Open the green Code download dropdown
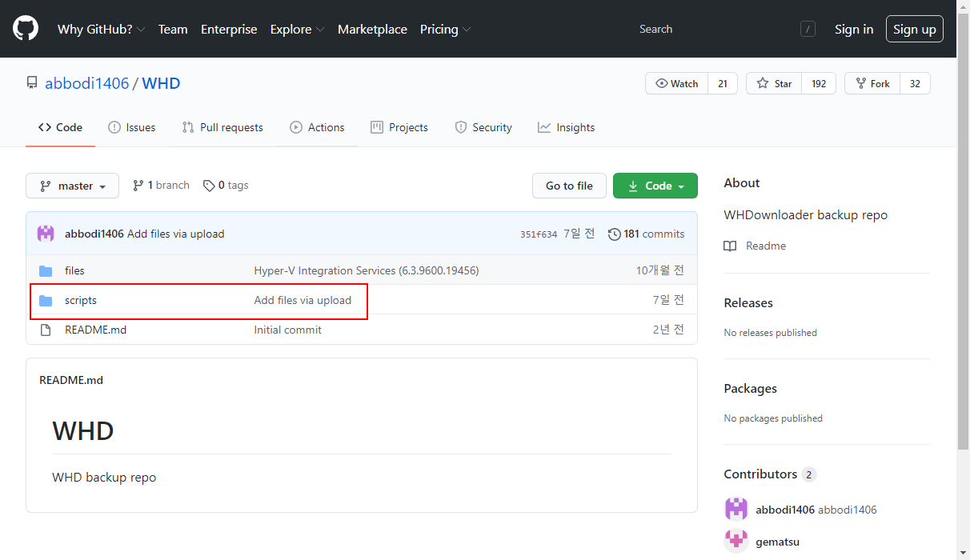The height and width of the screenshot is (560, 970). [655, 186]
